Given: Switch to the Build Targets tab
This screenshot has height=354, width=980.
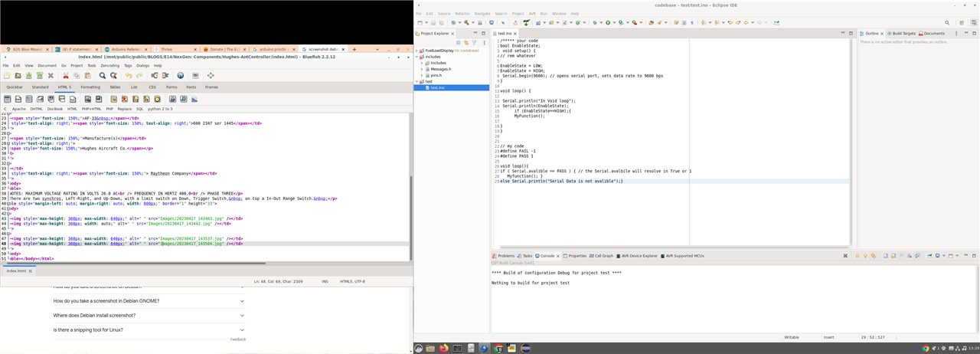Looking at the screenshot, I should pyautogui.click(x=900, y=34).
